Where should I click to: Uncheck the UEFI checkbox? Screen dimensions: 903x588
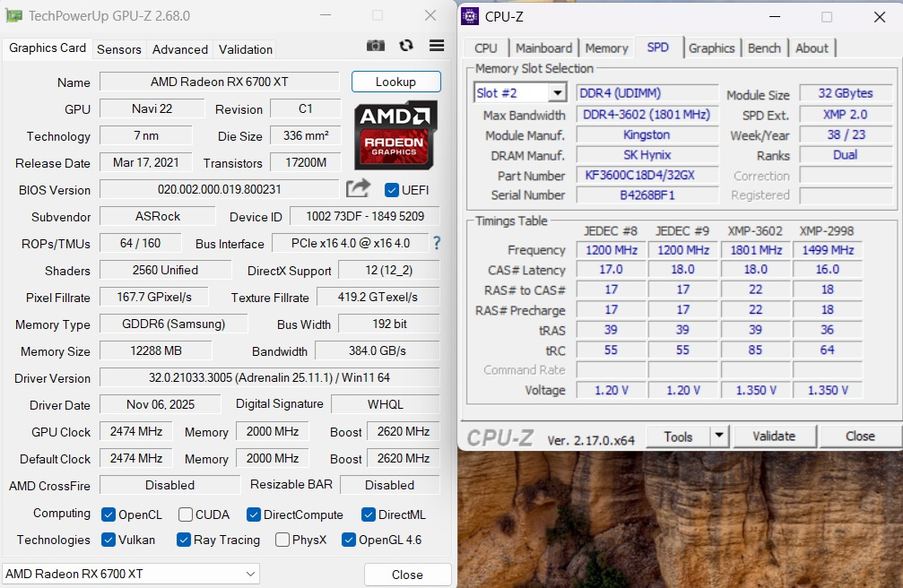click(391, 190)
